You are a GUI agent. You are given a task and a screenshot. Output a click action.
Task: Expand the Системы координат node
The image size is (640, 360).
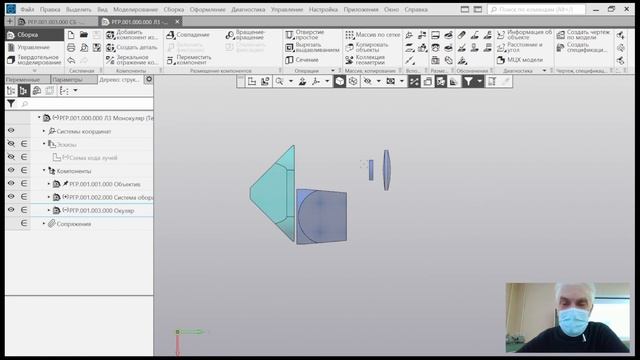(44, 131)
